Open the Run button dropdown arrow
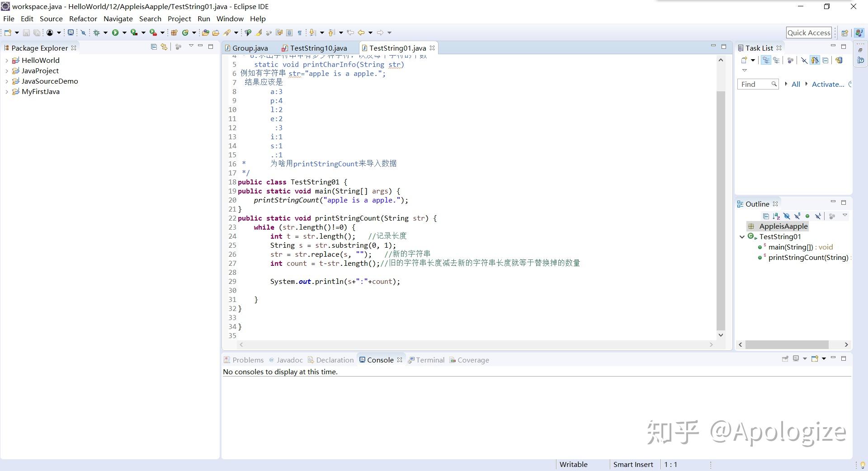The height and width of the screenshot is (471, 868). (x=124, y=33)
